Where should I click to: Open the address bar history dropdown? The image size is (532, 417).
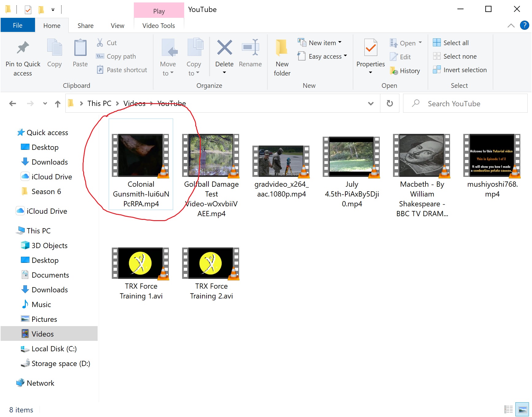pyautogui.click(x=371, y=104)
